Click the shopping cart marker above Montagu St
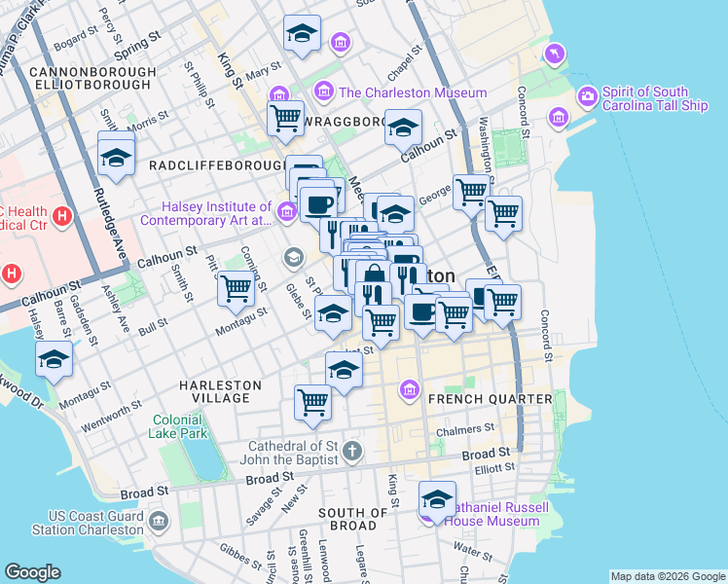The image size is (728, 584). tap(236, 292)
